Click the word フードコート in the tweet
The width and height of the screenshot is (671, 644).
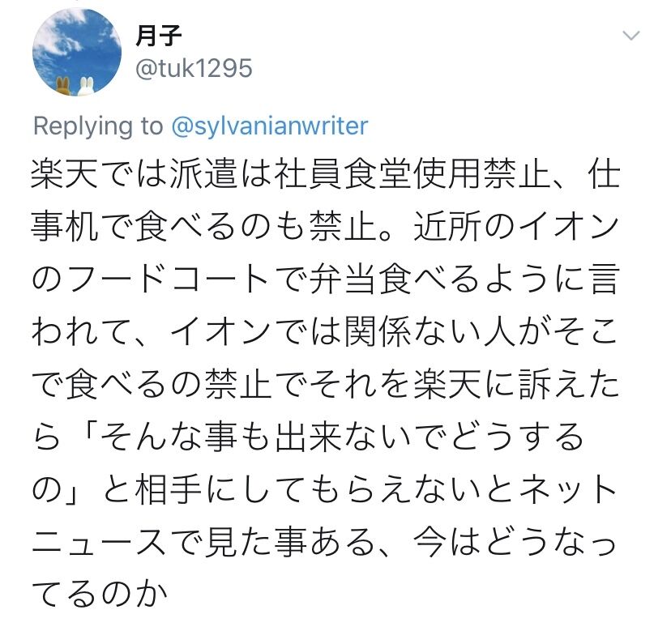click(x=169, y=279)
